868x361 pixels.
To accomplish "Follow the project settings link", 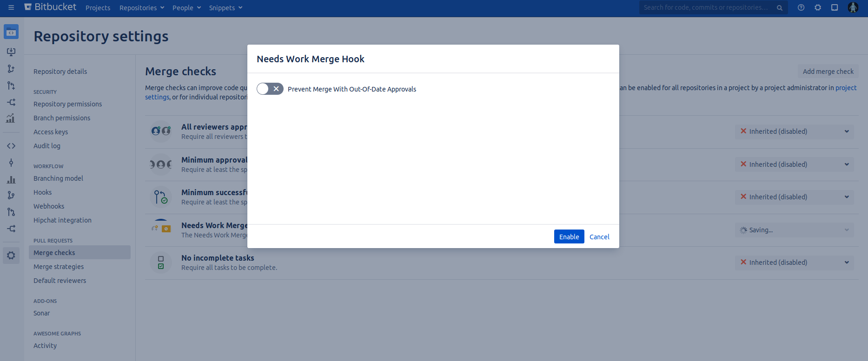I will [x=846, y=88].
